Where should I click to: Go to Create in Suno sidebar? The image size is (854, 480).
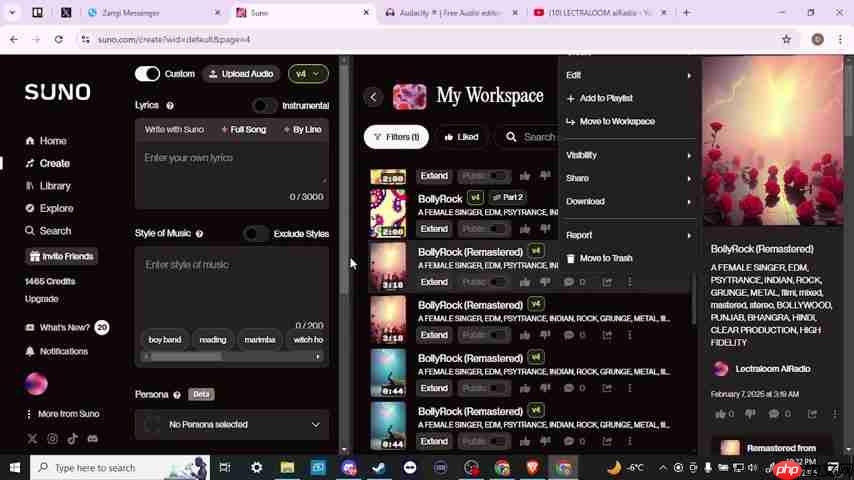47,163
